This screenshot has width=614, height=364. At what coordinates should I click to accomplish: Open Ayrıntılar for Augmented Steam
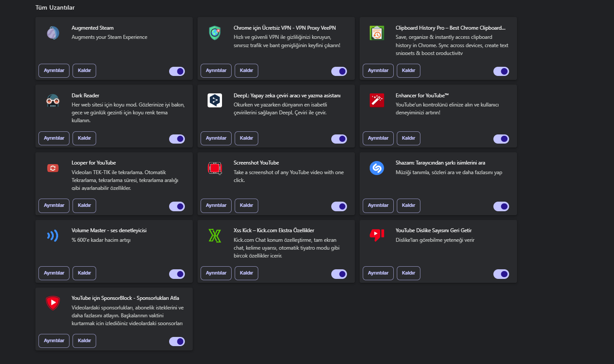(x=54, y=71)
